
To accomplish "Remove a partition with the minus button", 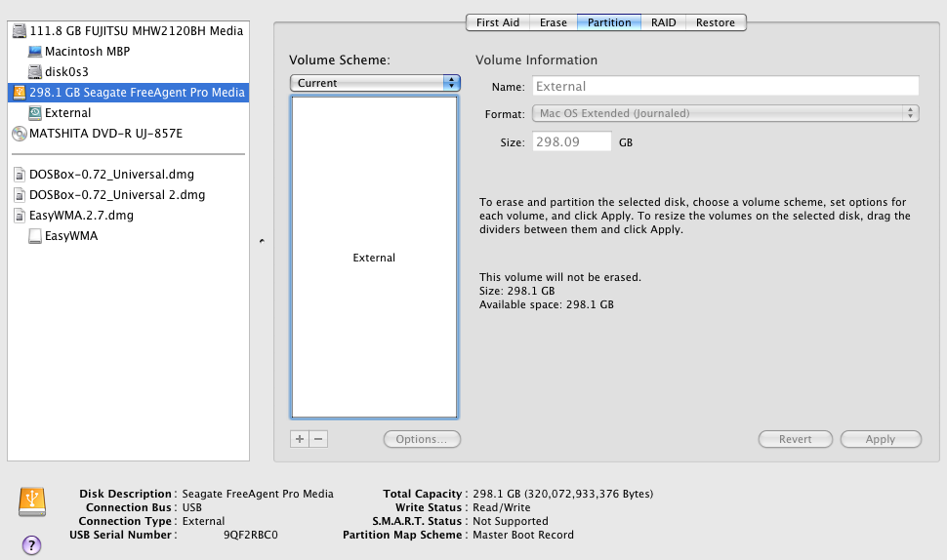I will pos(318,439).
